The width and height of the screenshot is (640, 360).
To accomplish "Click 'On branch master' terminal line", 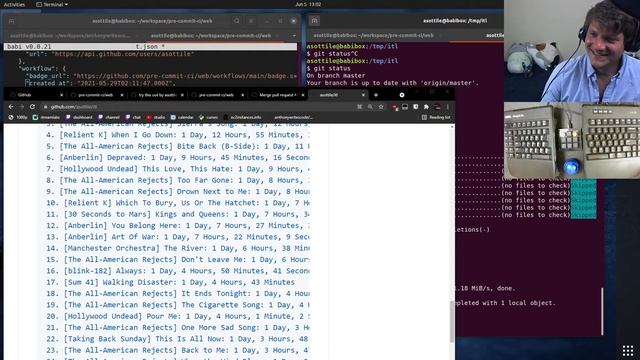I will [x=336, y=76].
